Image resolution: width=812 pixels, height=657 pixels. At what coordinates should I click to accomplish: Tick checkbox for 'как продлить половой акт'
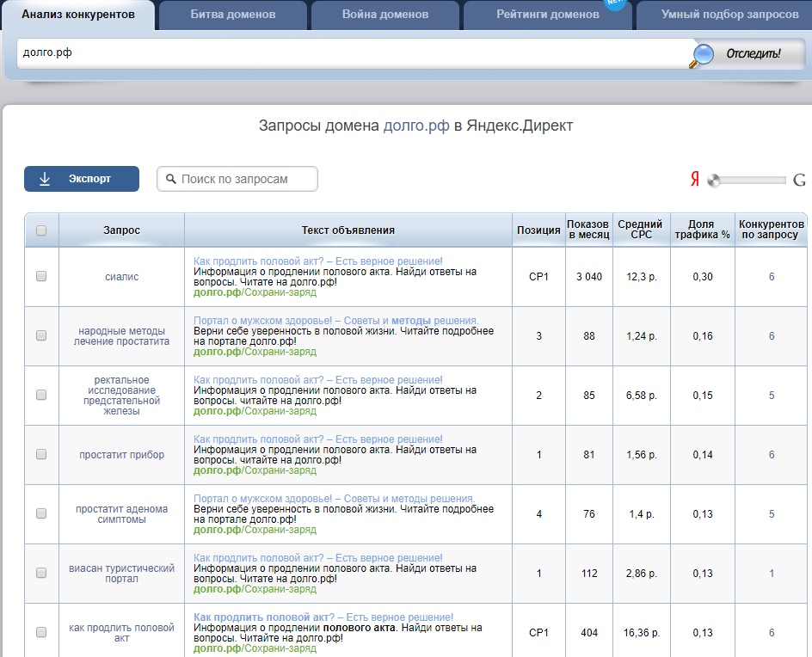click(41, 632)
